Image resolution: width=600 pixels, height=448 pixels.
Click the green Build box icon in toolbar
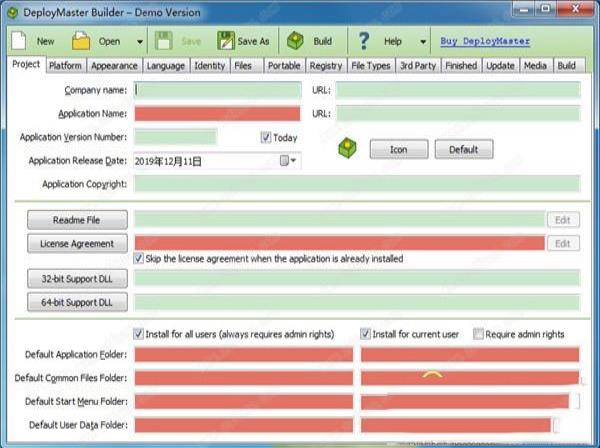[295, 41]
